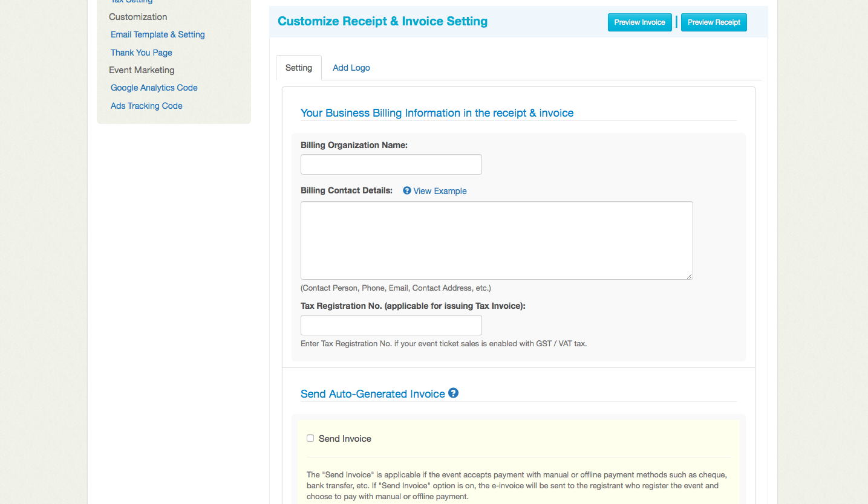The width and height of the screenshot is (868, 504).
Task: Click the Preview Receipt button
Action: pyautogui.click(x=714, y=22)
